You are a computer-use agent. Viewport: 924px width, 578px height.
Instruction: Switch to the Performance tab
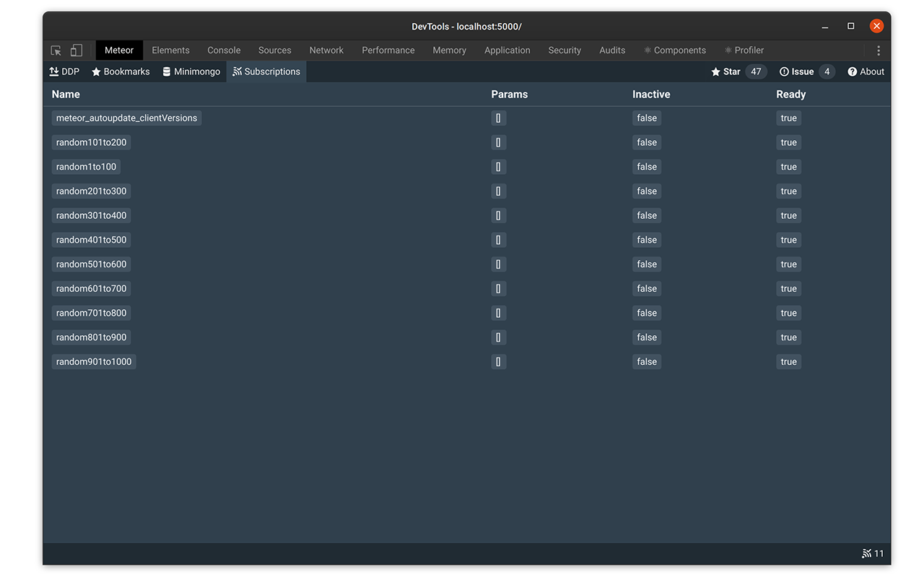point(388,51)
